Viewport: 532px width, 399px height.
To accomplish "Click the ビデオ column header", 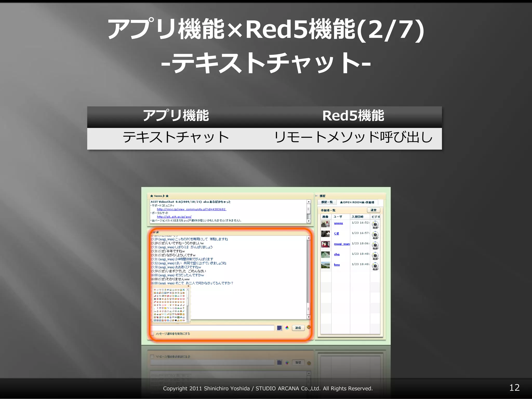I will tap(375, 217).
